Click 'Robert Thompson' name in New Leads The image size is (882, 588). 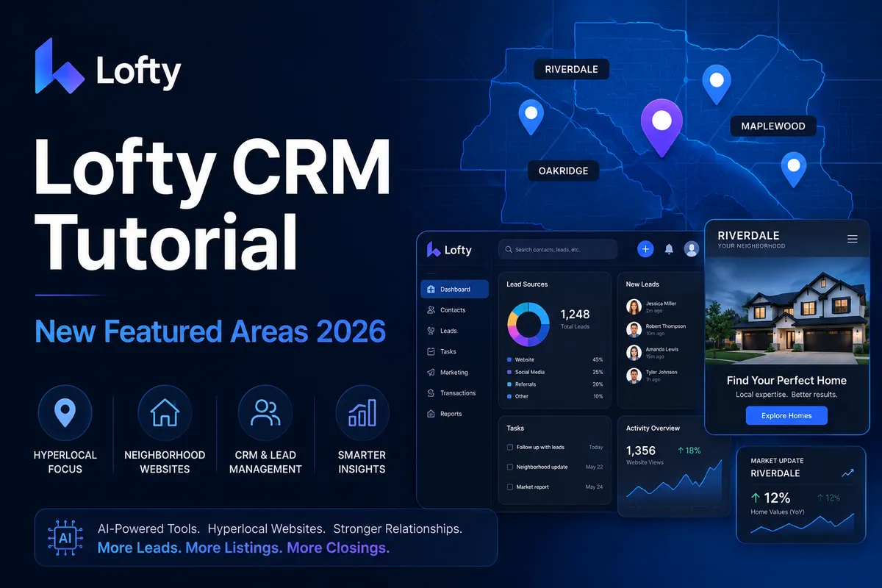pos(666,326)
